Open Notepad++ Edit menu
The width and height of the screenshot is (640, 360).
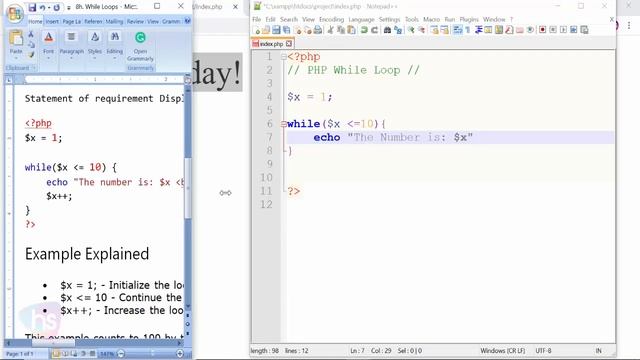pos(271,19)
